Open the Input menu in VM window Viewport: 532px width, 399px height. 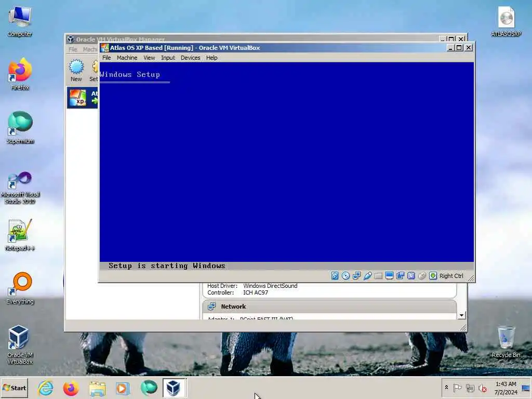(x=168, y=58)
